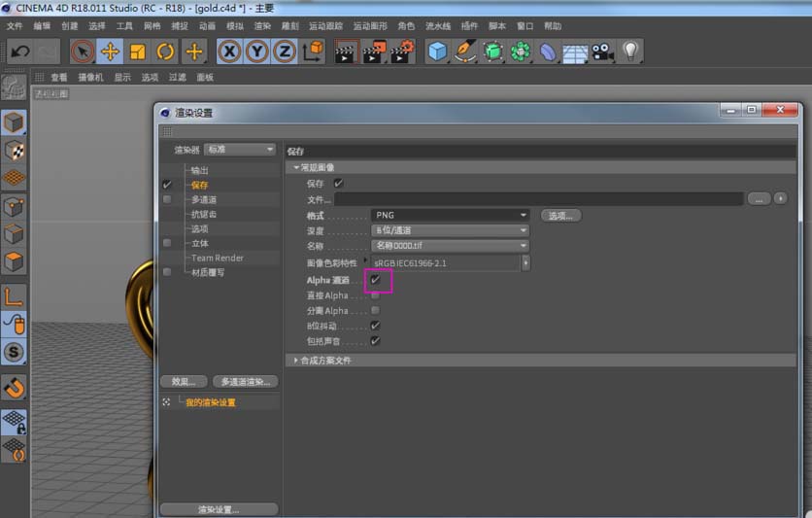The height and width of the screenshot is (518, 812).
Task: Open the 格式 PNG dropdown
Action: (450, 215)
